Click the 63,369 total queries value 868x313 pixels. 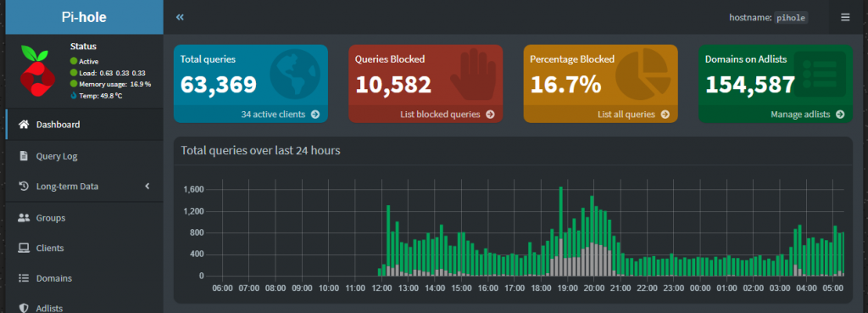pos(219,84)
